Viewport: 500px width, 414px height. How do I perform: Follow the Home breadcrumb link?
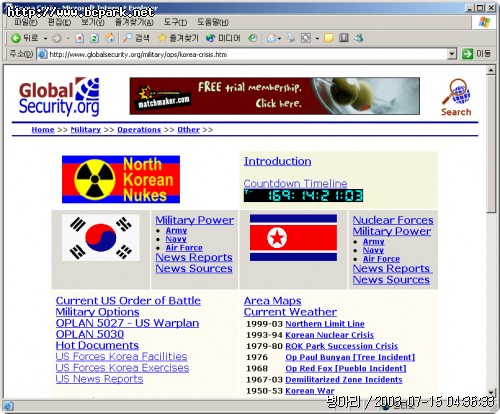[43, 130]
